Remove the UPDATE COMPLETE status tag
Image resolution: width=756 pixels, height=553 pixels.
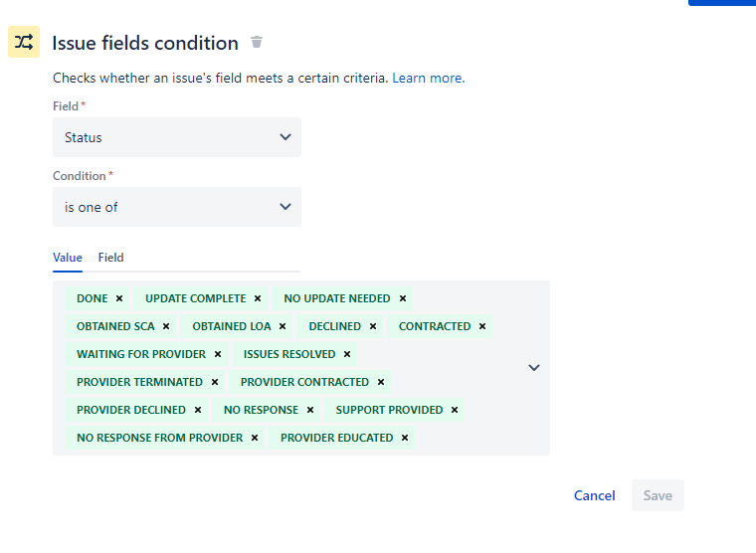(x=258, y=298)
